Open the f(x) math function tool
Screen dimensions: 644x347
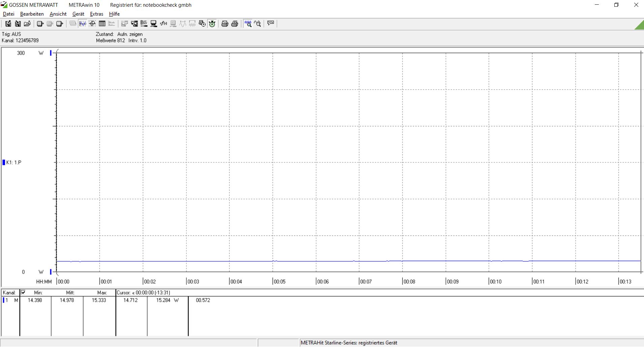click(x=163, y=24)
